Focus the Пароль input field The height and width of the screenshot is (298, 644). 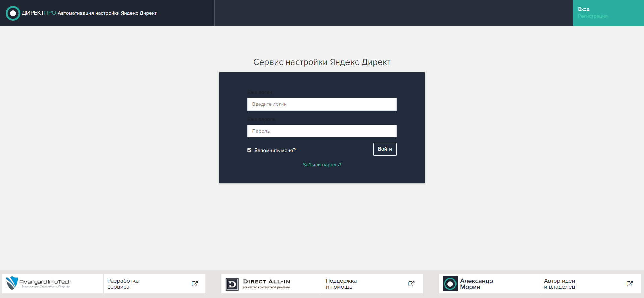coord(322,131)
